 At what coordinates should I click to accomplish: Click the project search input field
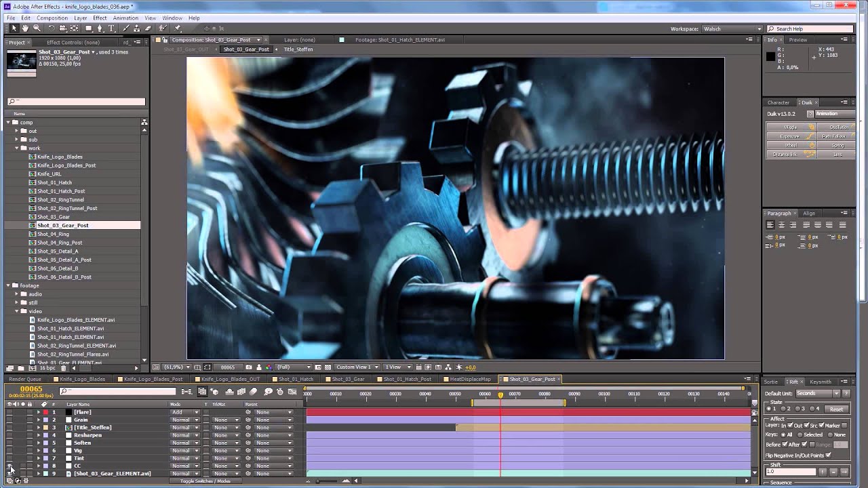click(76, 102)
